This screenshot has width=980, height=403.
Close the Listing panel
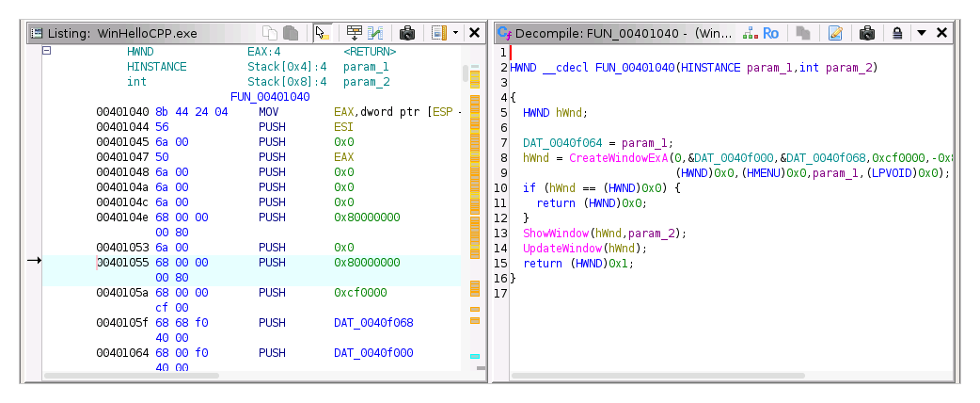(474, 33)
